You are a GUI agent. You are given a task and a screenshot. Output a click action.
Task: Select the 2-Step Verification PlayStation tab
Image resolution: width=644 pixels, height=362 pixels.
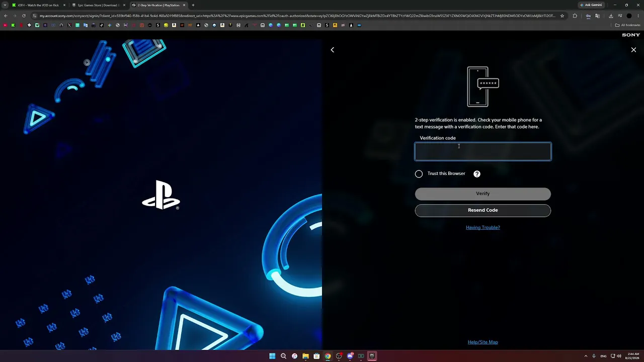pos(157,5)
